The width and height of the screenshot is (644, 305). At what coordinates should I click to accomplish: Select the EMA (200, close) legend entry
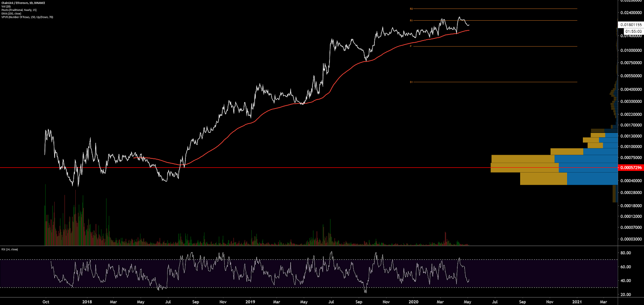(x=11, y=14)
